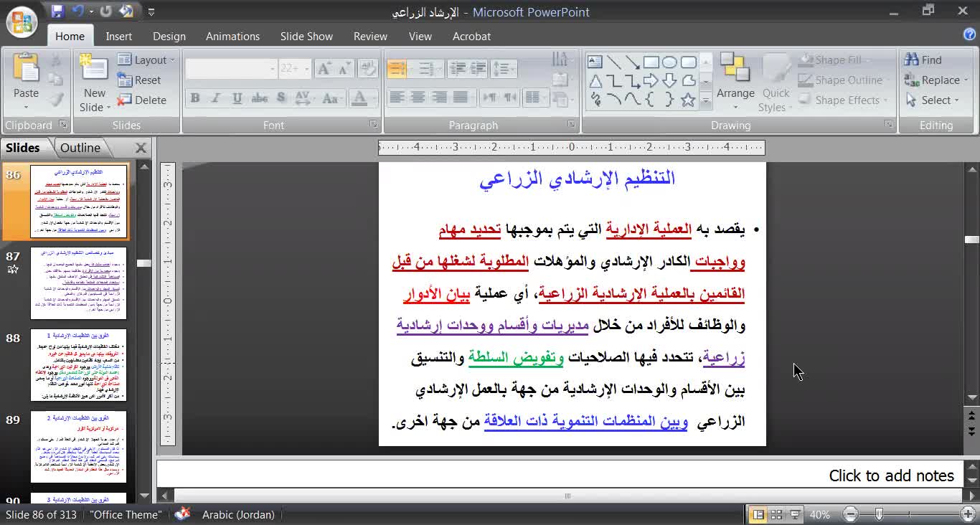Save the presentation from Quick Access Toolbar
980x525 pixels.
pyautogui.click(x=58, y=11)
